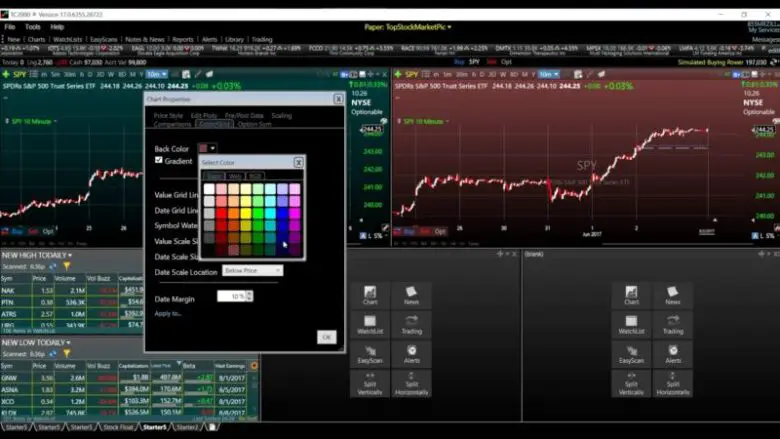780x439 pixels.
Task: Open the 10m timeframe dropdown on left chart
Action: 156,74
